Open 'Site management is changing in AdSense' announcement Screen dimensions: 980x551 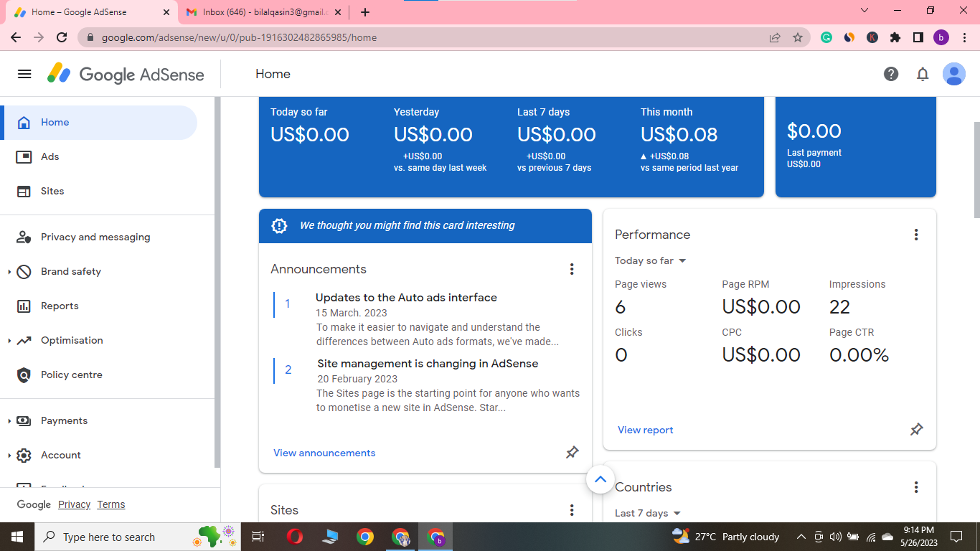428,364
